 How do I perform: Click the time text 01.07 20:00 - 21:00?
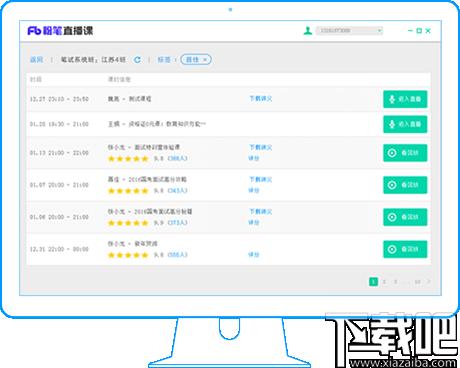tap(59, 185)
